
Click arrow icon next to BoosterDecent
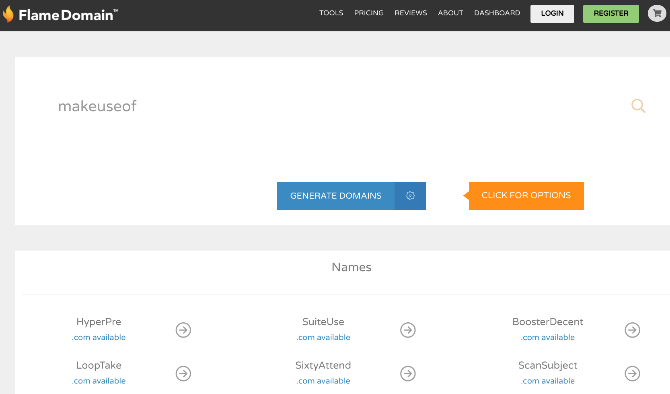click(x=632, y=330)
